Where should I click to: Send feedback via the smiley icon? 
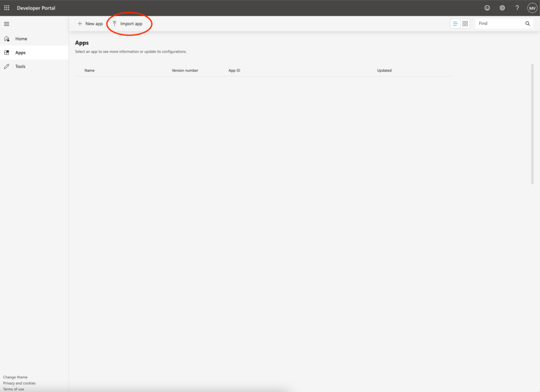487,8
